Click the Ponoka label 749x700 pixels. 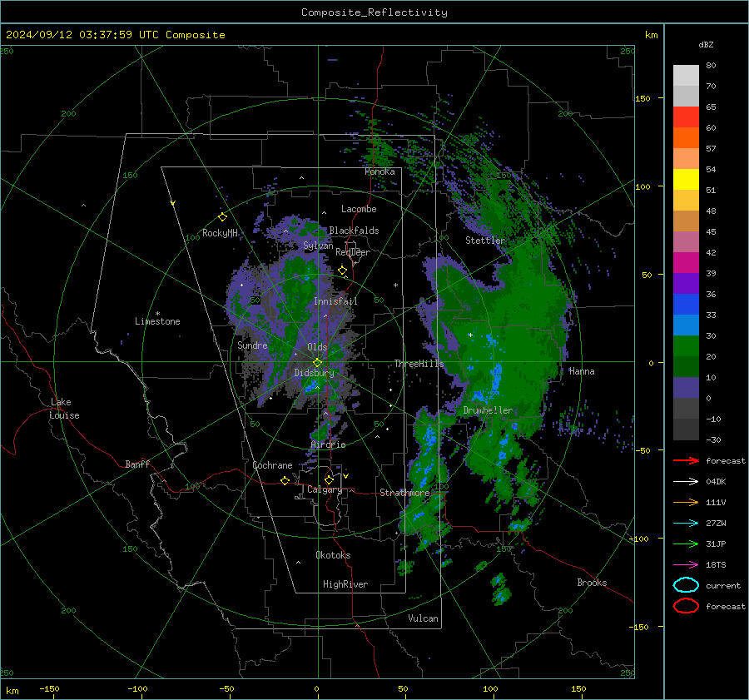coord(379,171)
